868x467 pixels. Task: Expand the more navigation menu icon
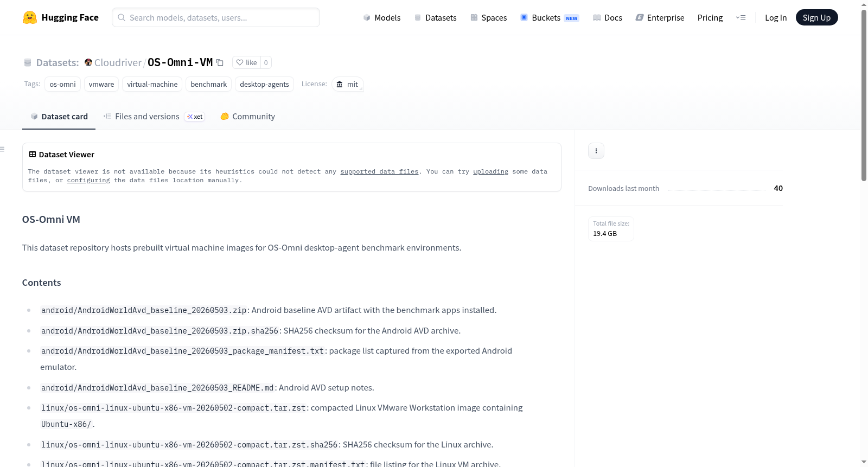(x=741, y=18)
